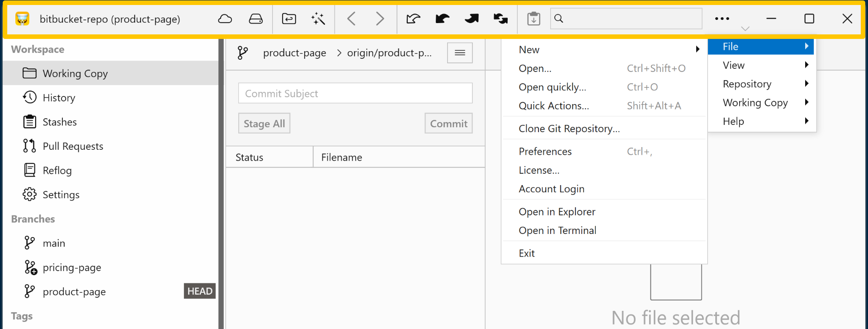Click the Commit Subject text field
The image size is (868, 329).
pos(355,94)
